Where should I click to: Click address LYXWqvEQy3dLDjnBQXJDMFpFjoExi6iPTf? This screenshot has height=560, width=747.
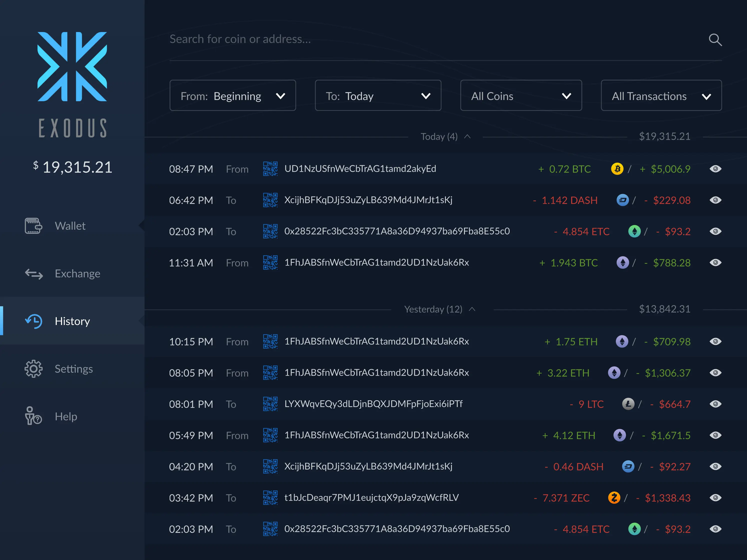coord(374,404)
